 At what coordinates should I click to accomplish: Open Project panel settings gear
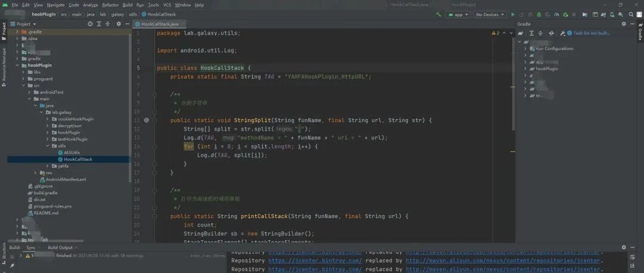tap(119, 24)
